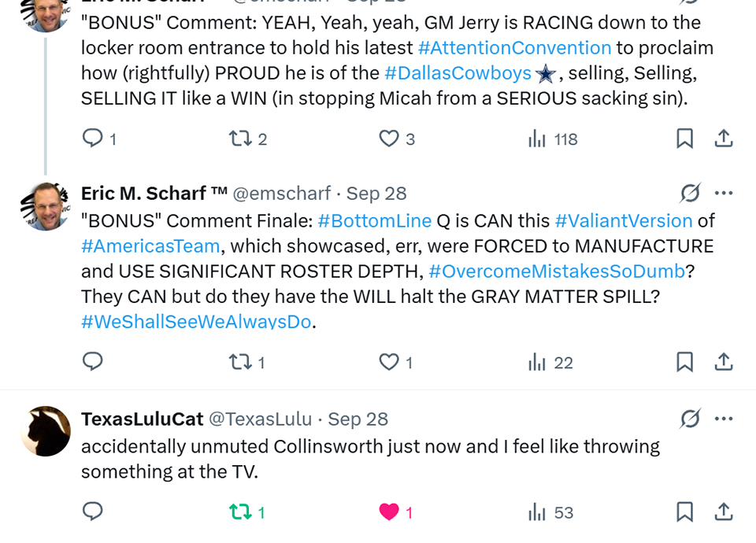Open TexasLuluCat's black cat avatar
Image resolution: width=756 pixels, height=543 pixels.
[46, 431]
